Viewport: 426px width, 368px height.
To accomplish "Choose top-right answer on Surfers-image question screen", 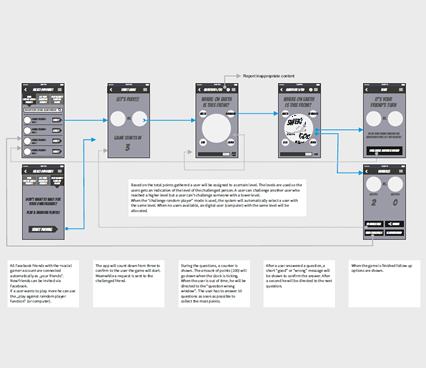I will (313, 114).
